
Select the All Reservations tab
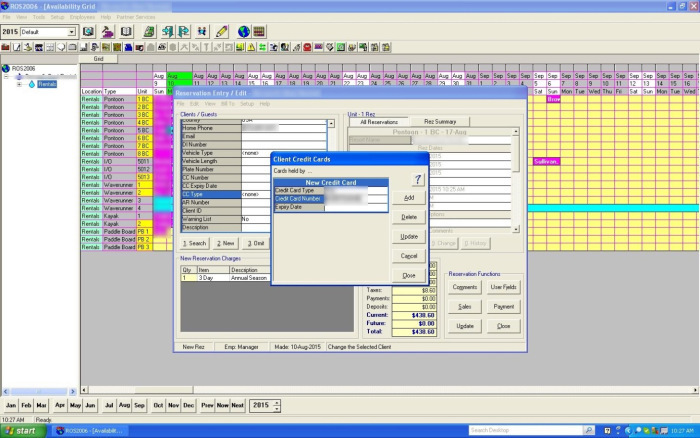click(379, 122)
